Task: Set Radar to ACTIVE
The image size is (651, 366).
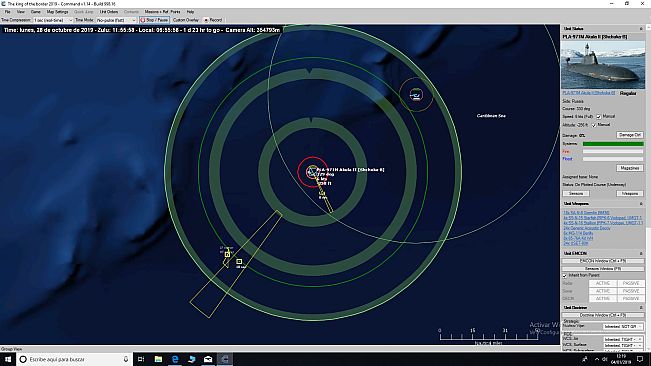Action: (603, 283)
